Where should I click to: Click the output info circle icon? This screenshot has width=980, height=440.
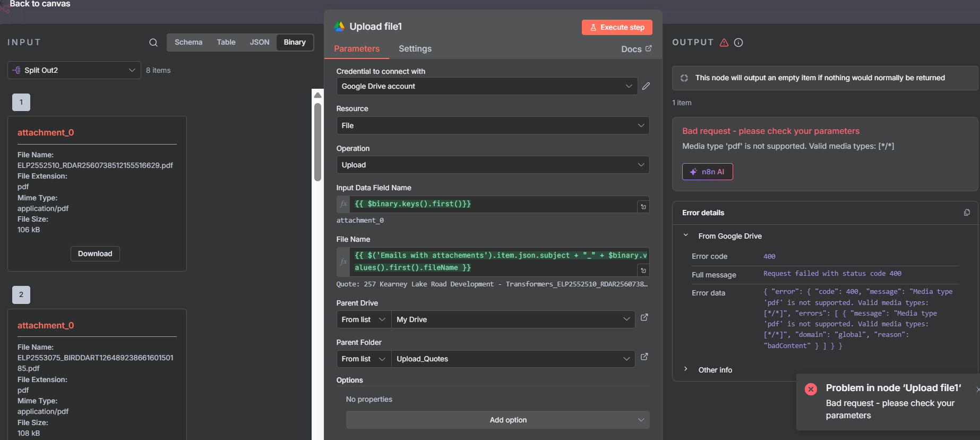738,43
